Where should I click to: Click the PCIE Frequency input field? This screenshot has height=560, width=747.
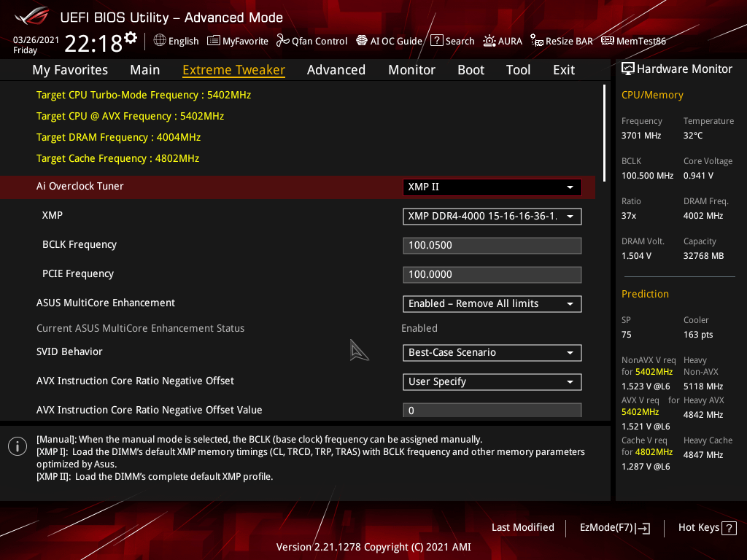[x=492, y=275]
